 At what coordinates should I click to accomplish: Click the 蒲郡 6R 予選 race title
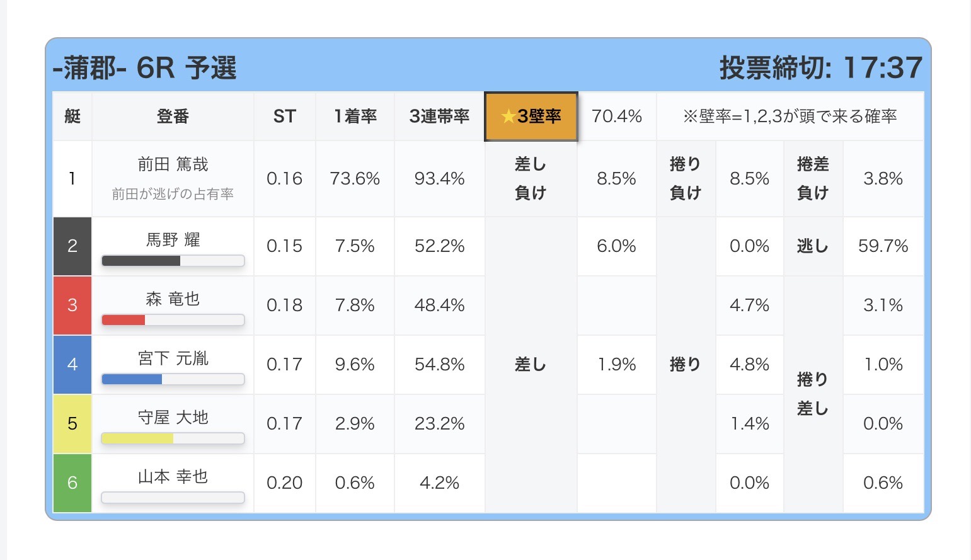145,68
